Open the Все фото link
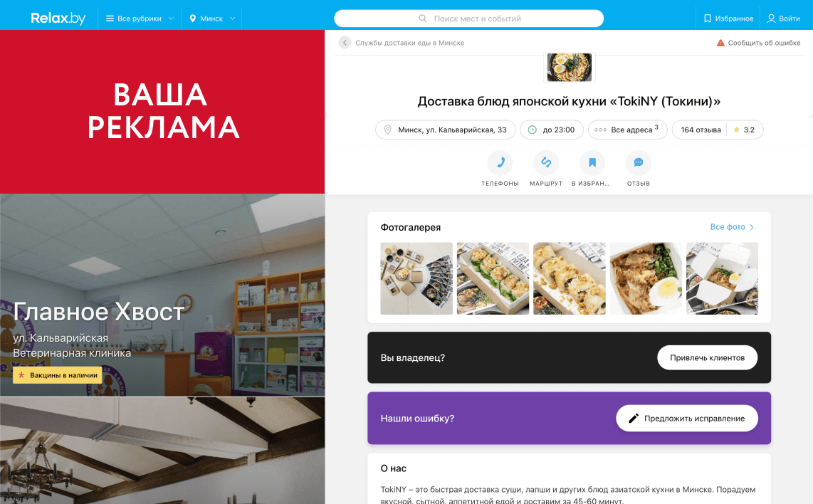Viewport: 813px width, 504px height. (x=732, y=227)
